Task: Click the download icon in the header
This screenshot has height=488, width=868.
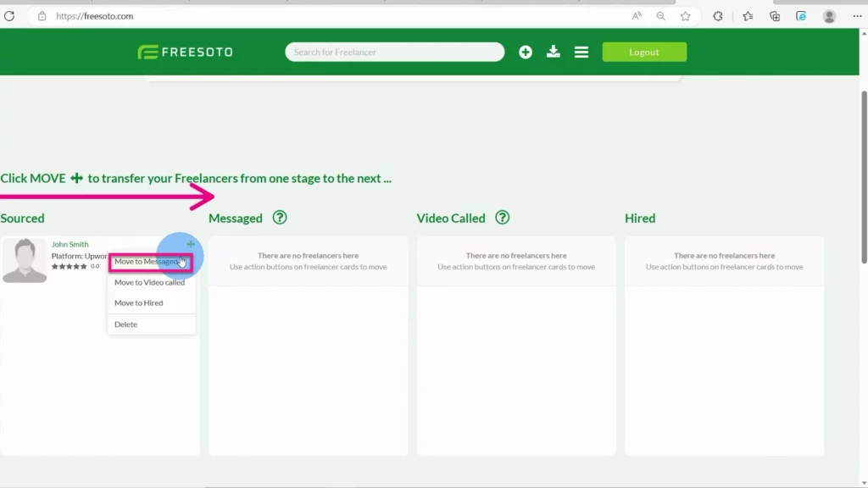Action: tap(553, 52)
